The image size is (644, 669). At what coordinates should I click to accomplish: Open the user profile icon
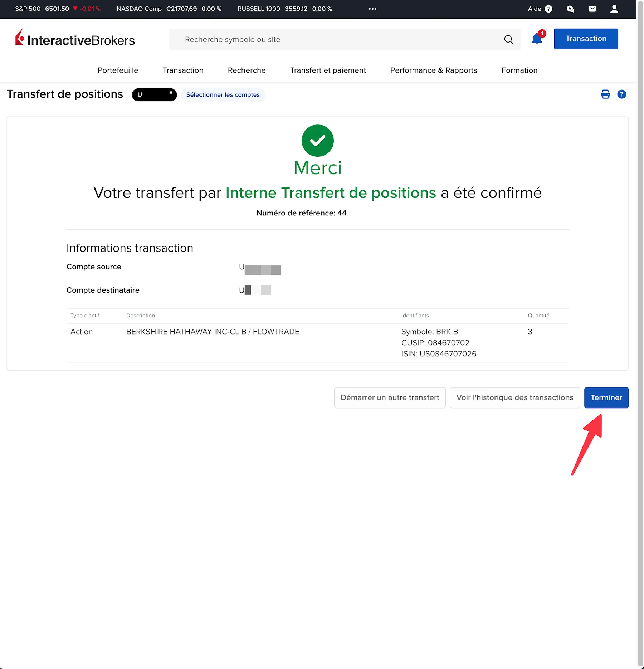click(x=614, y=9)
